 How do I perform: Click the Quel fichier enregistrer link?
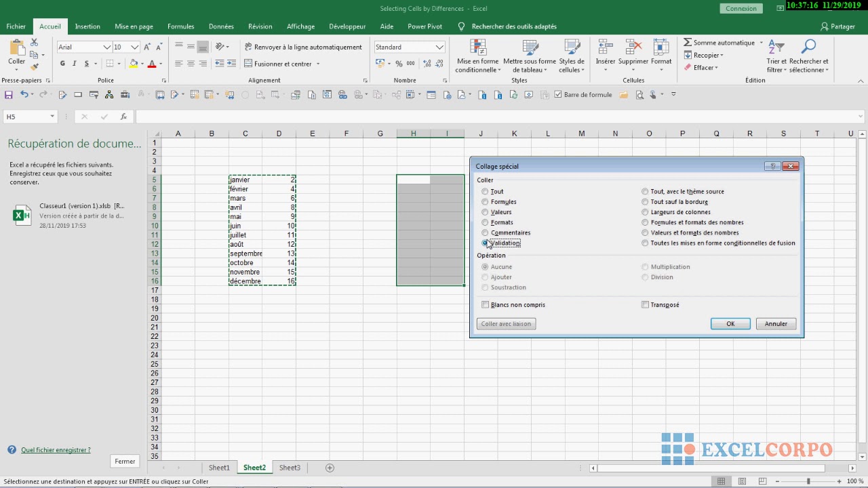pos(56,450)
